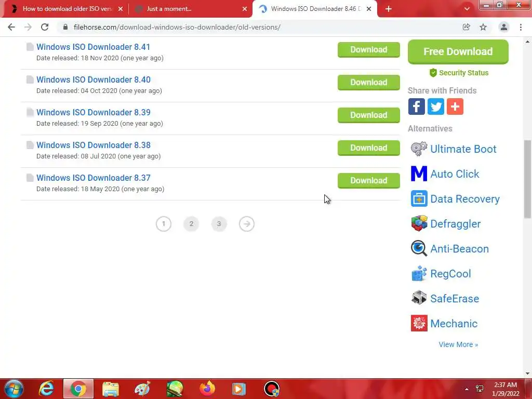Open the RegCool alternative link

point(450,273)
